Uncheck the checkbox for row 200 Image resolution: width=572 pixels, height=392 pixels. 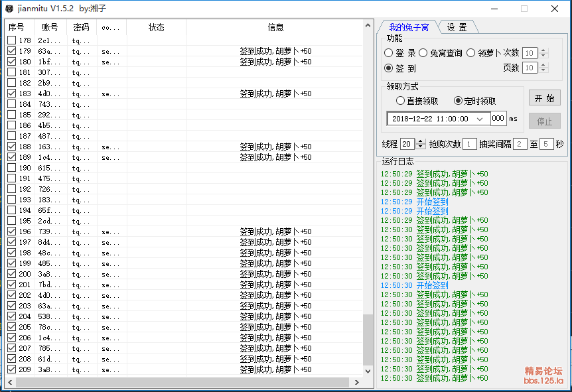click(x=12, y=273)
